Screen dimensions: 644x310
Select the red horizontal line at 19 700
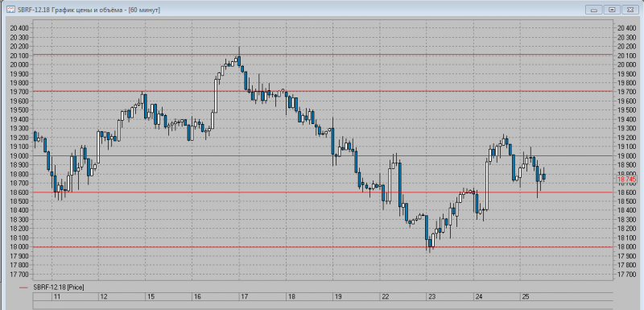[x=323, y=91]
